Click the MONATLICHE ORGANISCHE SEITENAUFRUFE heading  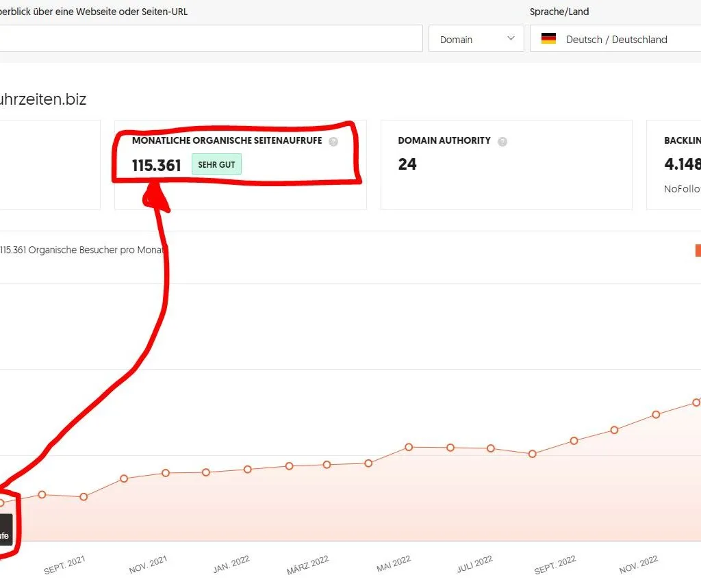click(227, 140)
